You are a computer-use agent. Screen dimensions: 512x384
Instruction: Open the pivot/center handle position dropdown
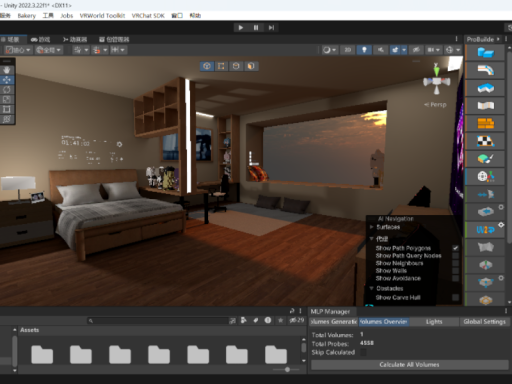click(x=18, y=50)
